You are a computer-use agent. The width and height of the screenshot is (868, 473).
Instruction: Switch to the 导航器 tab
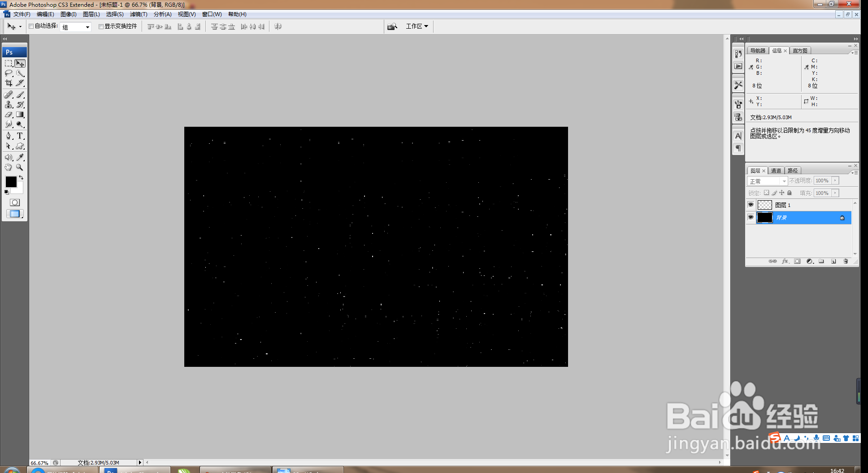(758, 51)
